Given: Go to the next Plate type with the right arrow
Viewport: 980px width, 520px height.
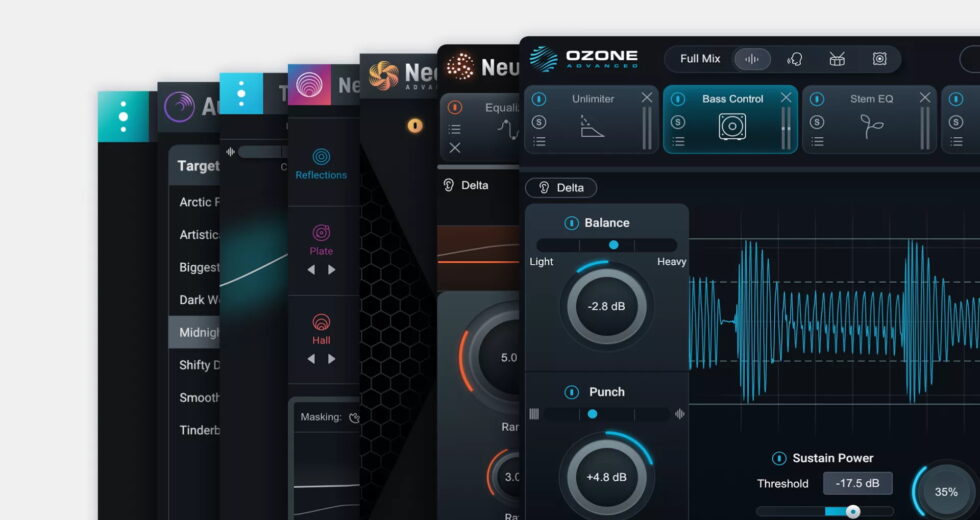Looking at the screenshot, I should 332,270.
